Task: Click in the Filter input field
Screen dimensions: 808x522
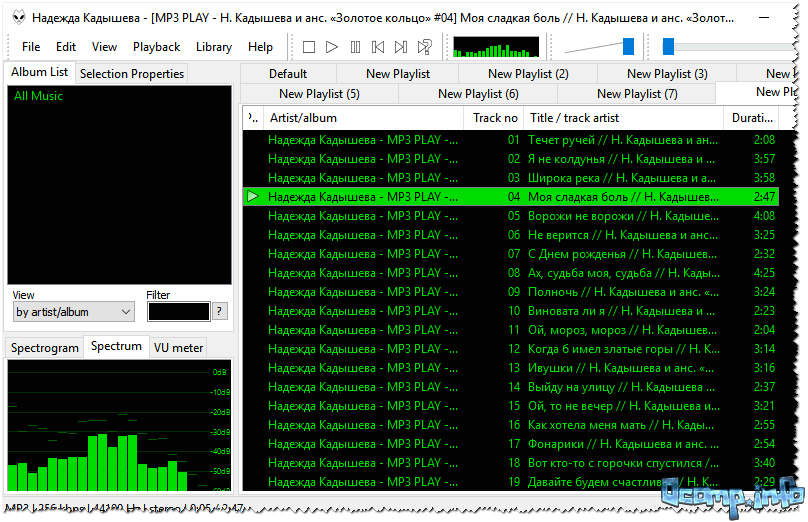Action: coord(179,311)
